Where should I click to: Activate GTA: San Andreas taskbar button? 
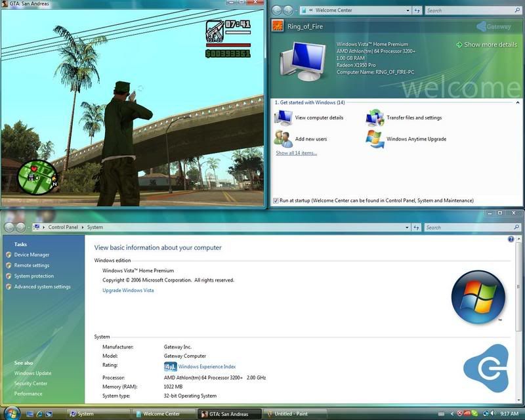point(230,414)
